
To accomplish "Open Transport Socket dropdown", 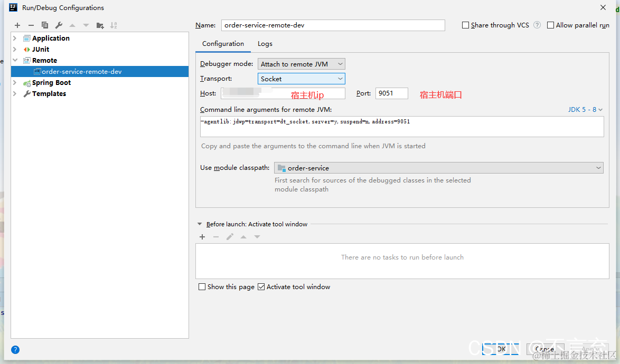I will pos(302,79).
